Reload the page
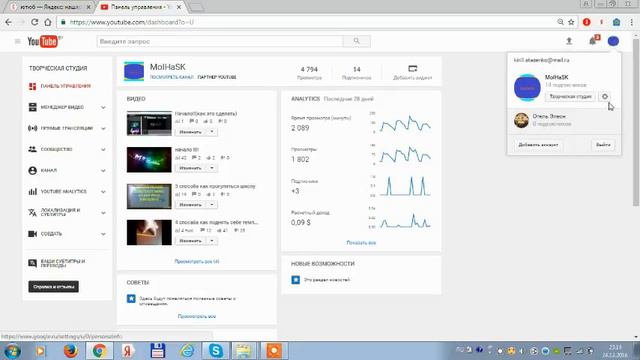The height and width of the screenshot is (360, 640). [35, 22]
